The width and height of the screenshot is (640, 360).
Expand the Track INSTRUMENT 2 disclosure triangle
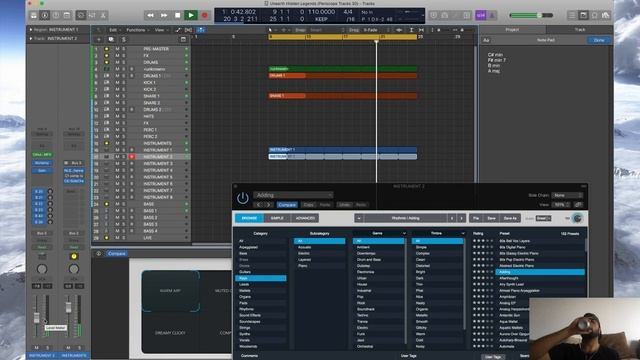coord(31,38)
